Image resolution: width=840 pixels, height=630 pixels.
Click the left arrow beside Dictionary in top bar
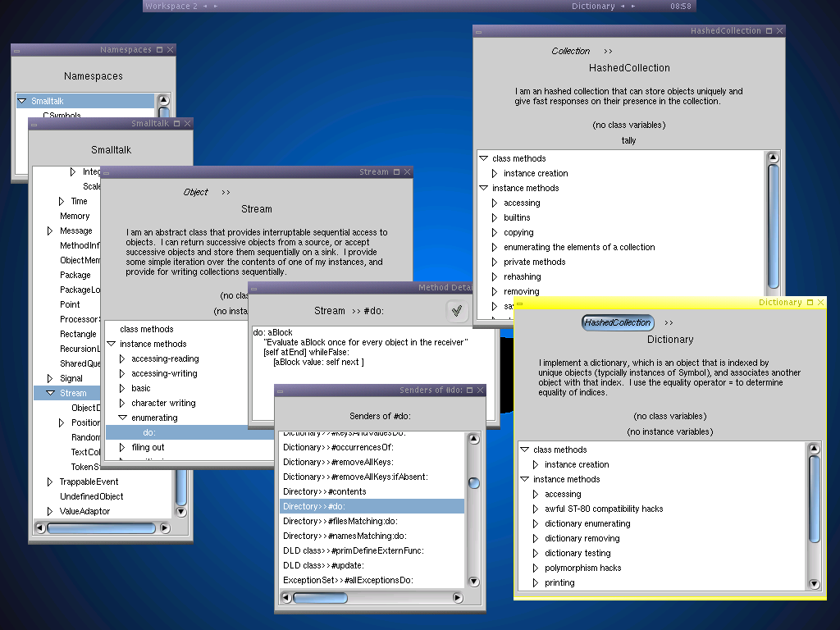tap(623, 7)
